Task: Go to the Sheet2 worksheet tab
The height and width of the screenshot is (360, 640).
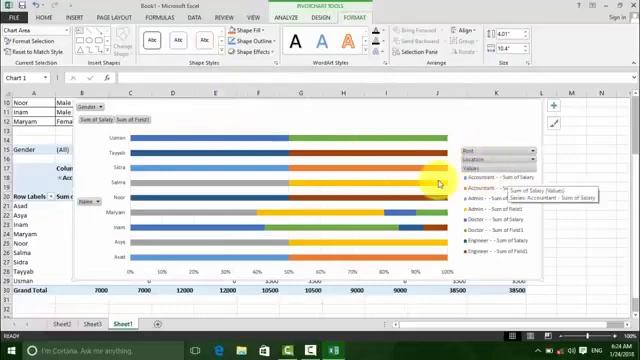Action: point(62,324)
